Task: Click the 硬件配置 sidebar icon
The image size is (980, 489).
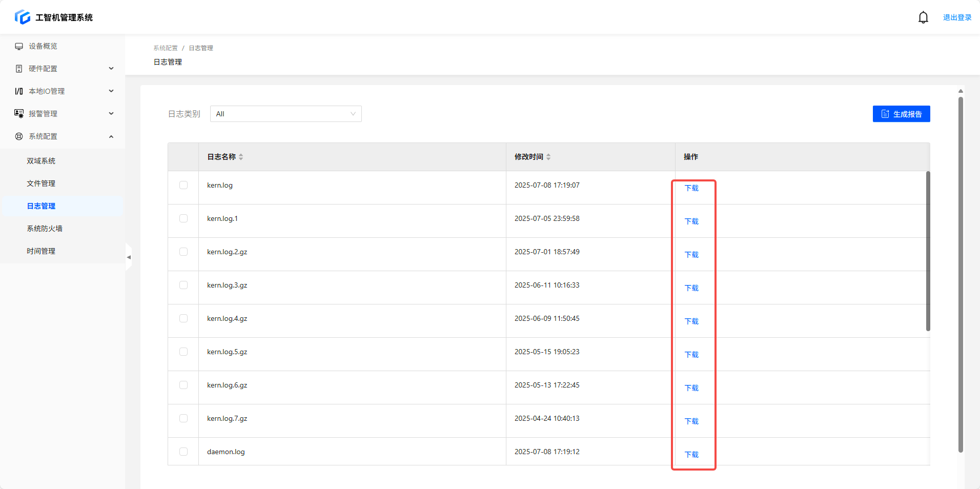Action: tap(19, 69)
